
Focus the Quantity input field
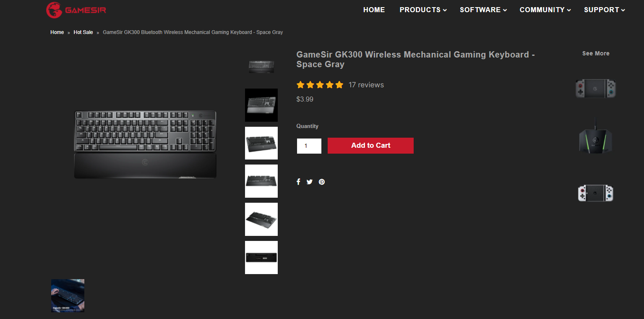pyautogui.click(x=309, y=146)
